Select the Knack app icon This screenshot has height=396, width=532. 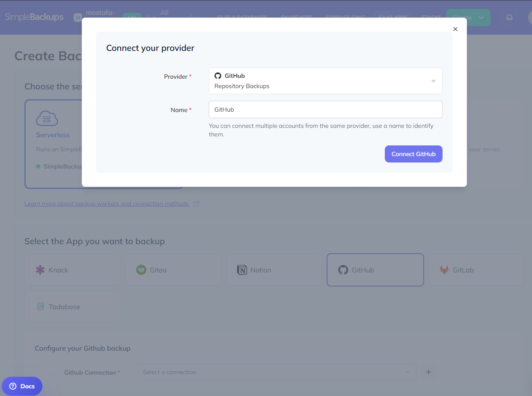(x=40, y=270)
